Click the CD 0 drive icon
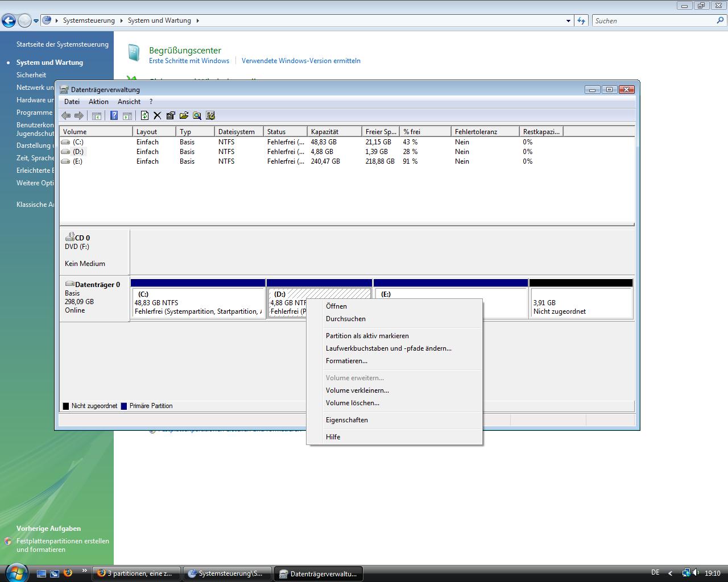This screenshot has width=728, height=582. [x=70, y=237]
